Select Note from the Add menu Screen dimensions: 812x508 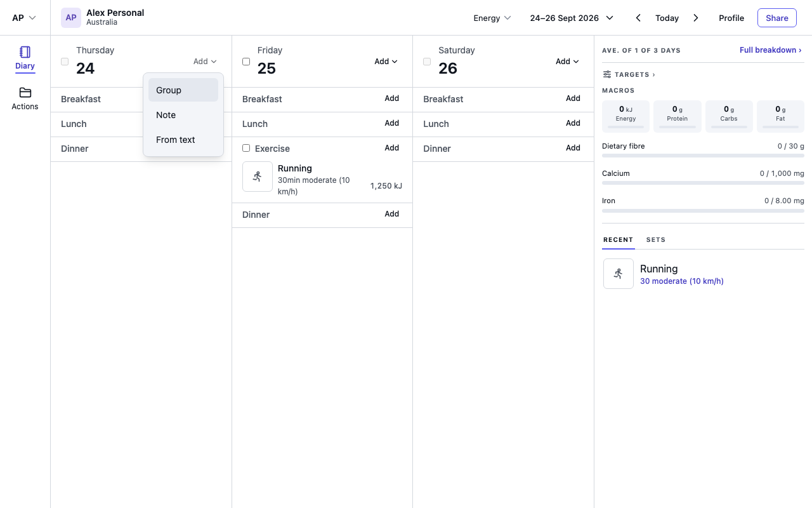click(183, 115)
